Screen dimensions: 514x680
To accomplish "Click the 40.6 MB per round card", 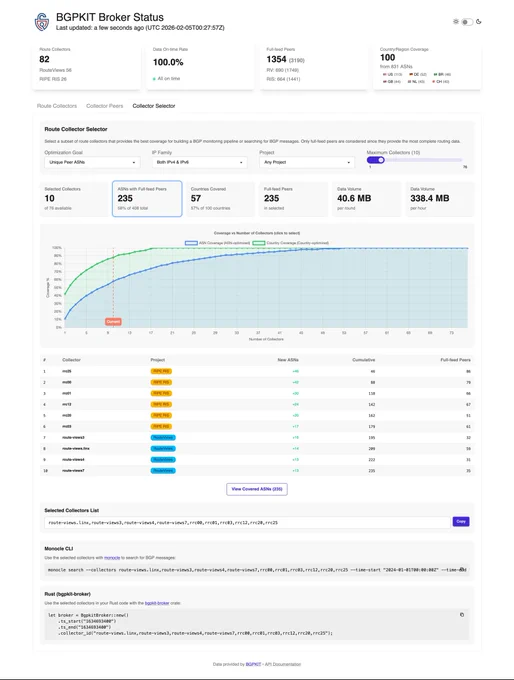I will tap(367, 199).
